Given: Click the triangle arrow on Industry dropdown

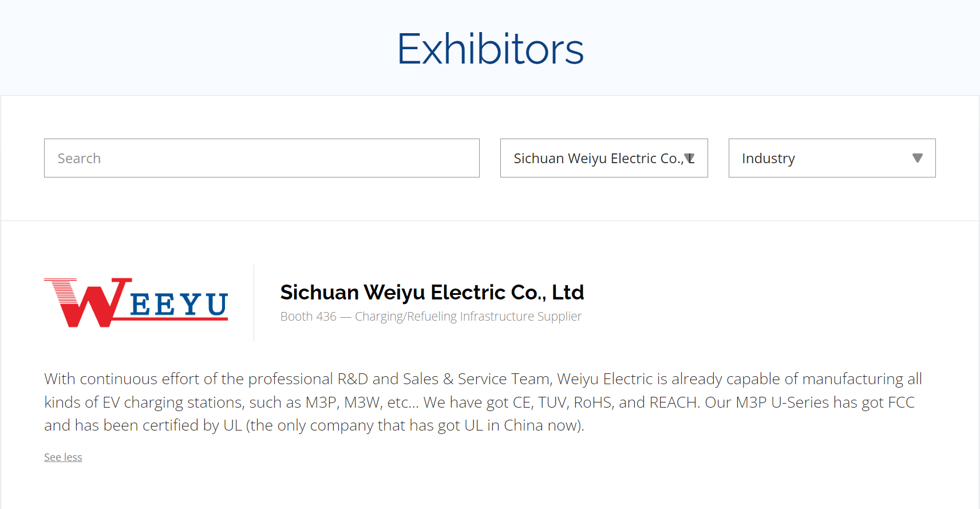Looking at the screenshot, I should pyautogui.click(x=917, y=158).
